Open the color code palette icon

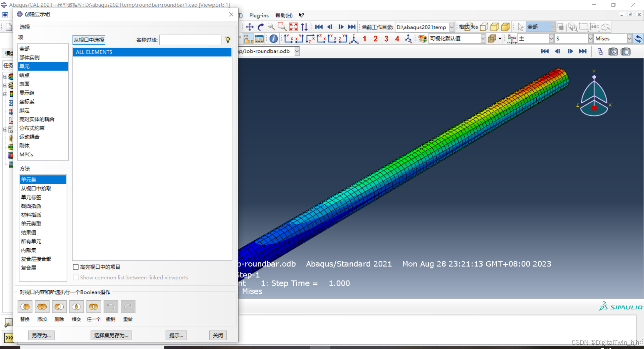(423, 39)
